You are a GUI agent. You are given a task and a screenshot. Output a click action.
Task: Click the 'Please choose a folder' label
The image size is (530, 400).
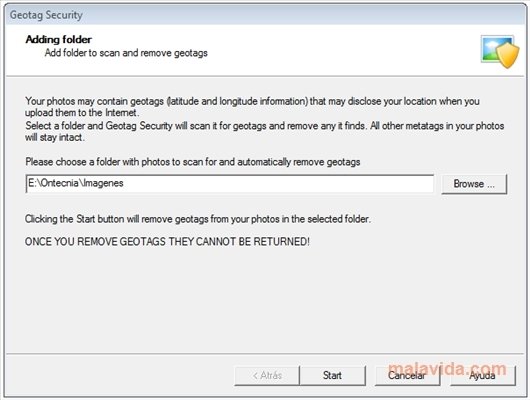click(x=193, y=162)
